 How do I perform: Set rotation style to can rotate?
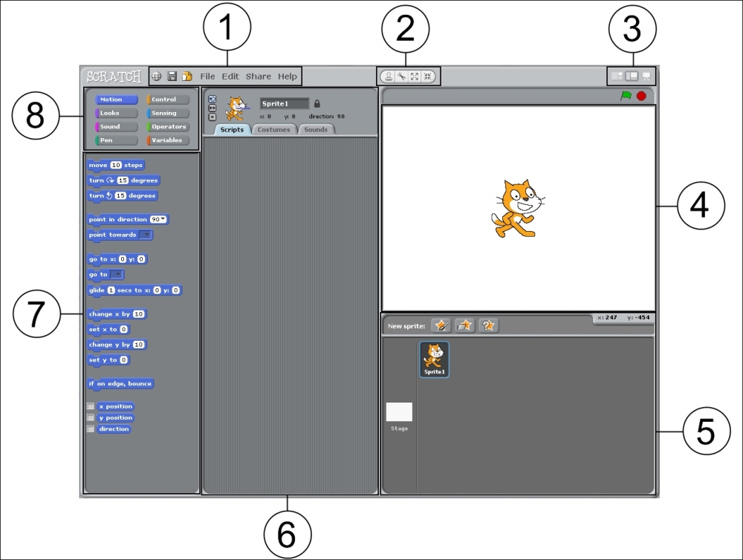click(212, 99)
